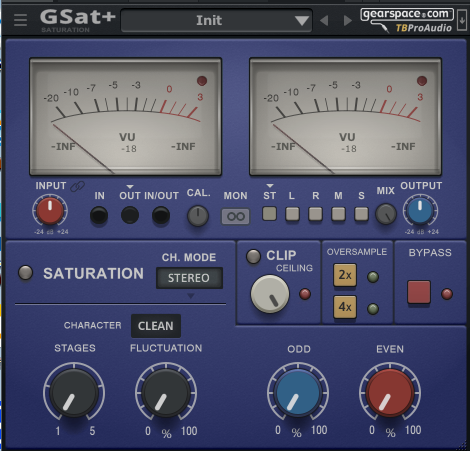Screen dimensions: 470x451
Task: Click the CAL. calibration knob
Action: click(x=198, y=216)
